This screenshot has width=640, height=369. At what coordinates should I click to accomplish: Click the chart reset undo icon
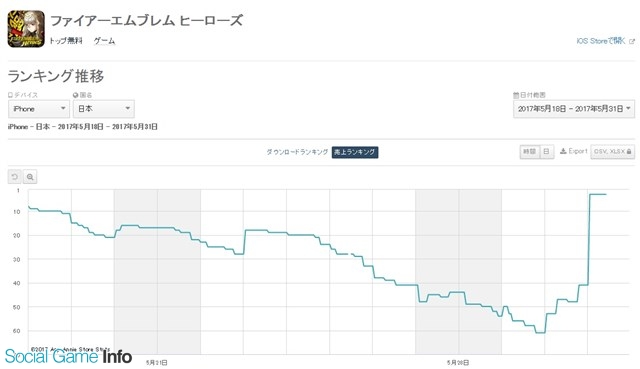pos(14,177)
